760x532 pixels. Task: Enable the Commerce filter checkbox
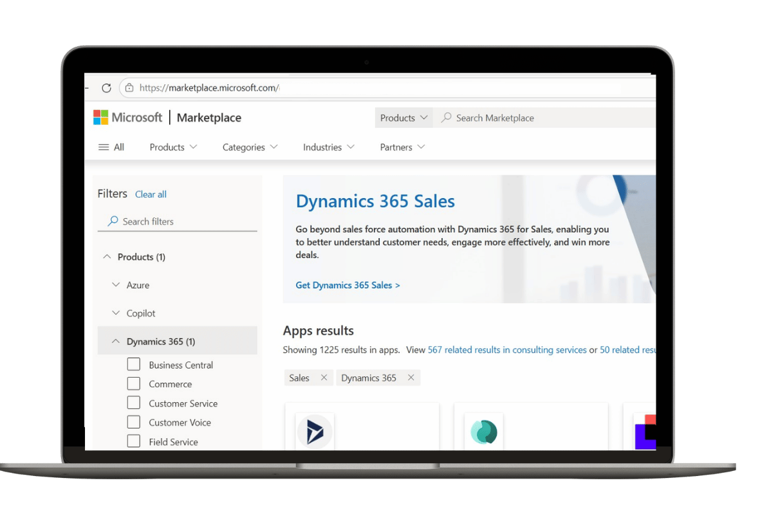134,384
